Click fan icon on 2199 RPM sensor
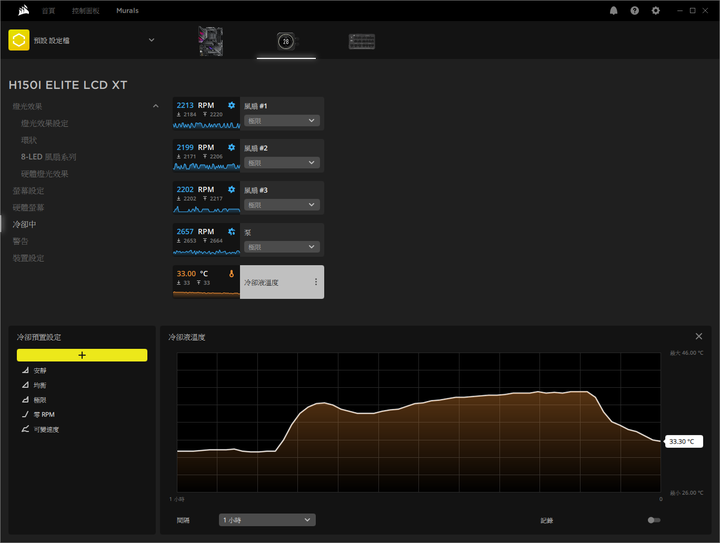Image resolution: width=720 pixels, height=543 pixels. tap(231, 147)
